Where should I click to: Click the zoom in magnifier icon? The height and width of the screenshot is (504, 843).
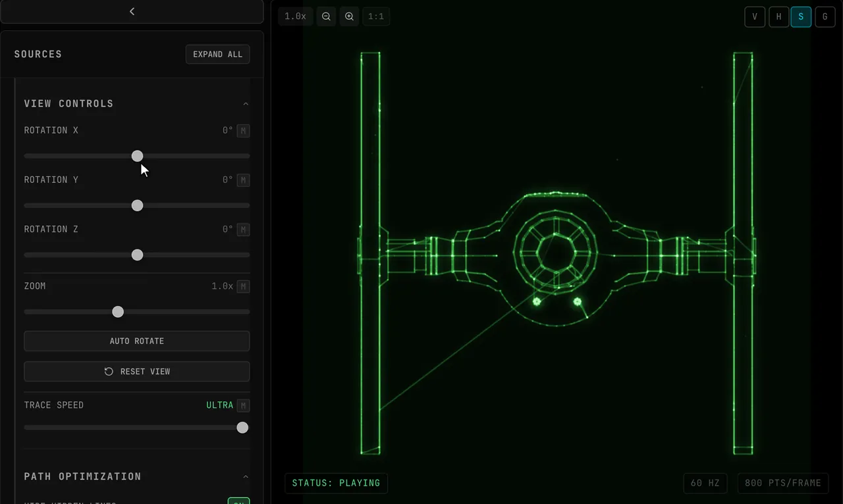[x=350, y=16]
